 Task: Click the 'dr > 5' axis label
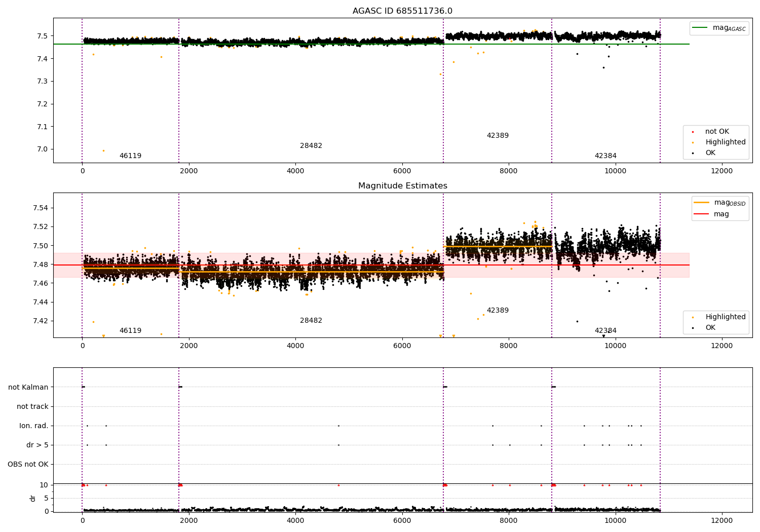coord(37,445)
